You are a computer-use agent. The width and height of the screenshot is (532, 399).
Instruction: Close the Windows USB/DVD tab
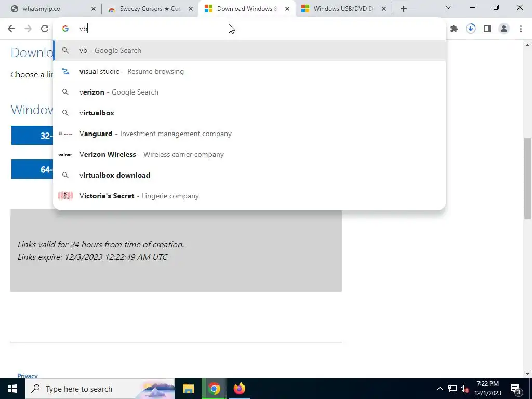(384, 9)
